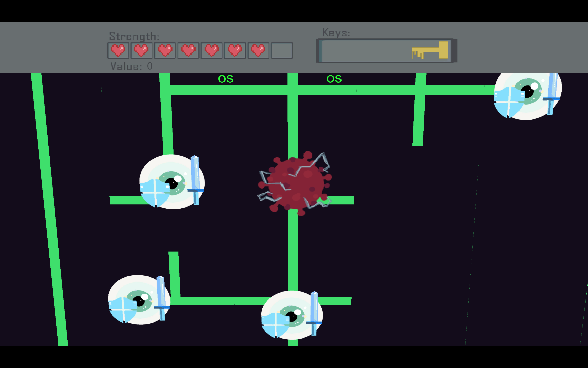This screenshot has height=368, width=588.
Task: Click the Strength: label
Action: click(x=134, y=36)
